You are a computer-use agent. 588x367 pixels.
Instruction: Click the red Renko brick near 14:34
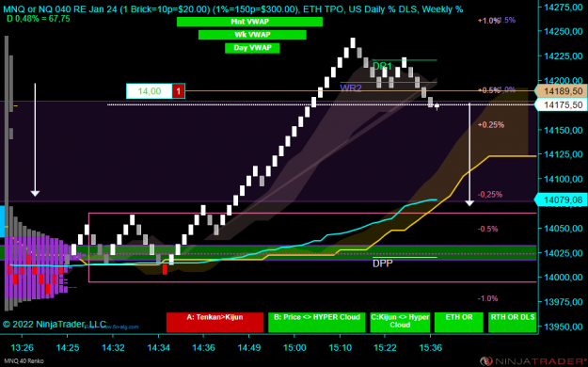[165, 269]
